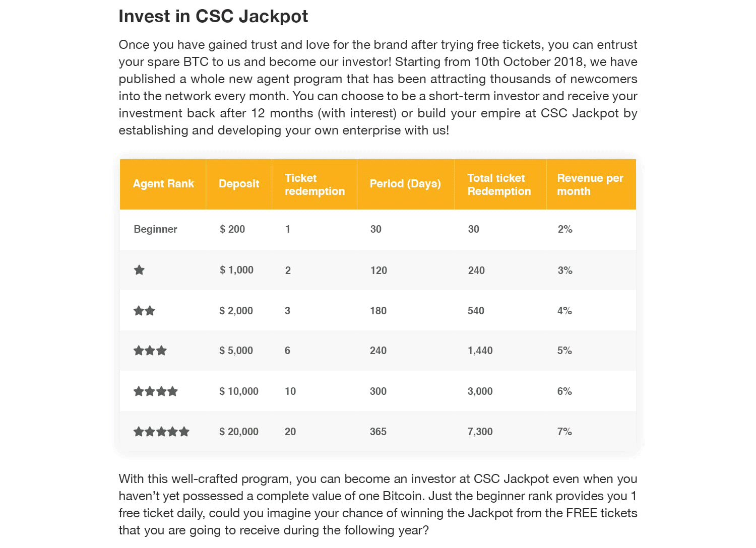Select the two-star agent rank icon
The width and height of the screenshot is (756, 548).
coord(144,311)
